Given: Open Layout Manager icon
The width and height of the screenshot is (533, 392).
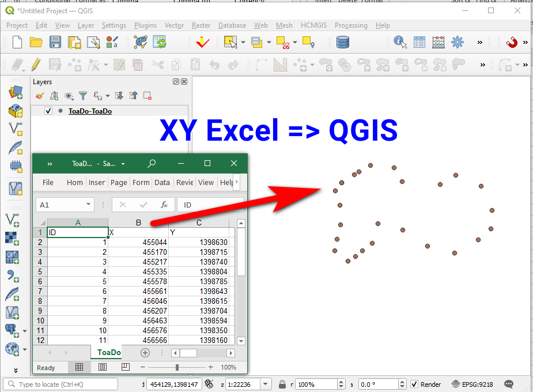Looking at the screenshot, I should point(93,42).
